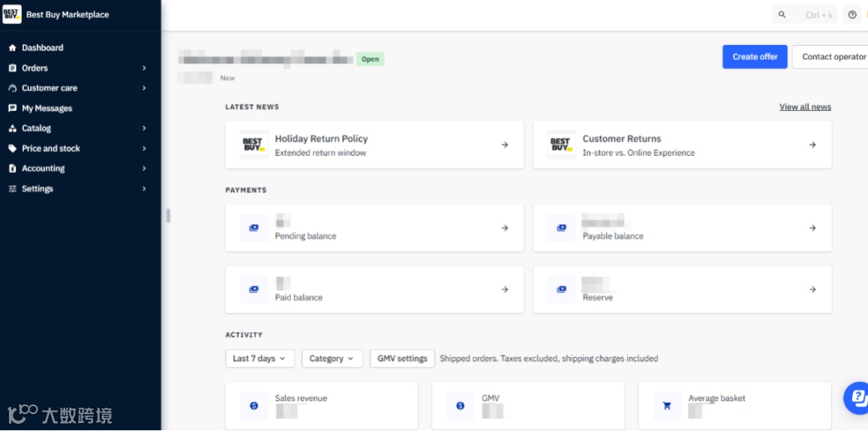The height and width of the screenshot is (431, 868).
Task: Expand the Settings submenu chevron
Action: coord(144,189)
